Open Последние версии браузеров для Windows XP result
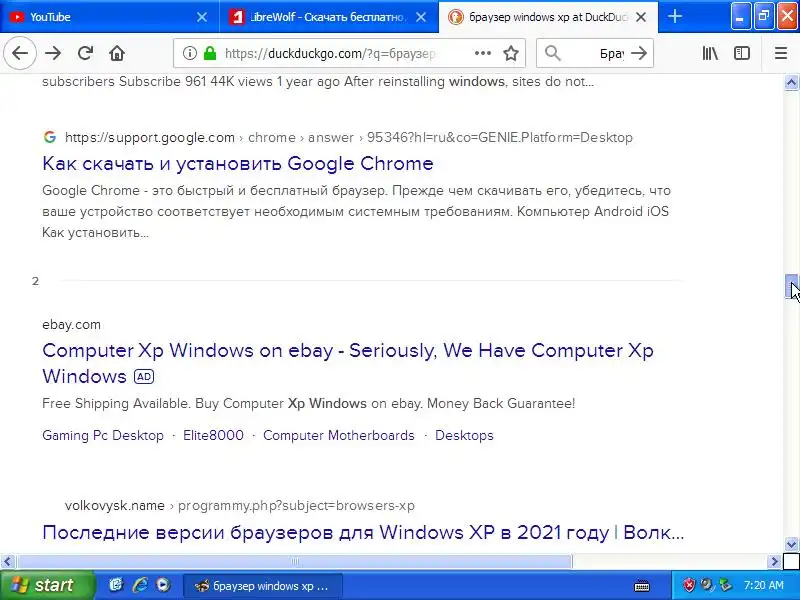Image resolution: width=800 pixels, height=600 pixels. click(x=363, y=532)
